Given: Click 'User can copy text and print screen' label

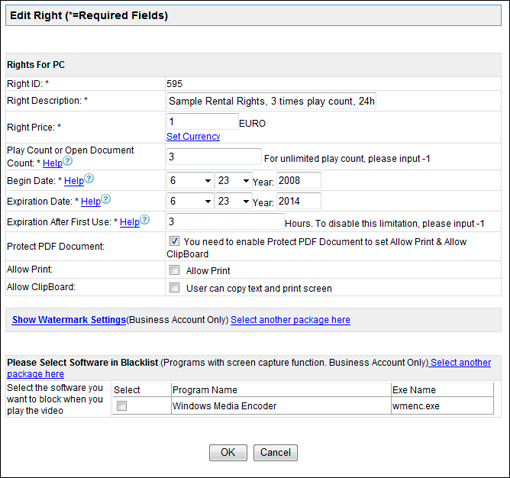Looking at the screenshot, I should coord(259,289).
